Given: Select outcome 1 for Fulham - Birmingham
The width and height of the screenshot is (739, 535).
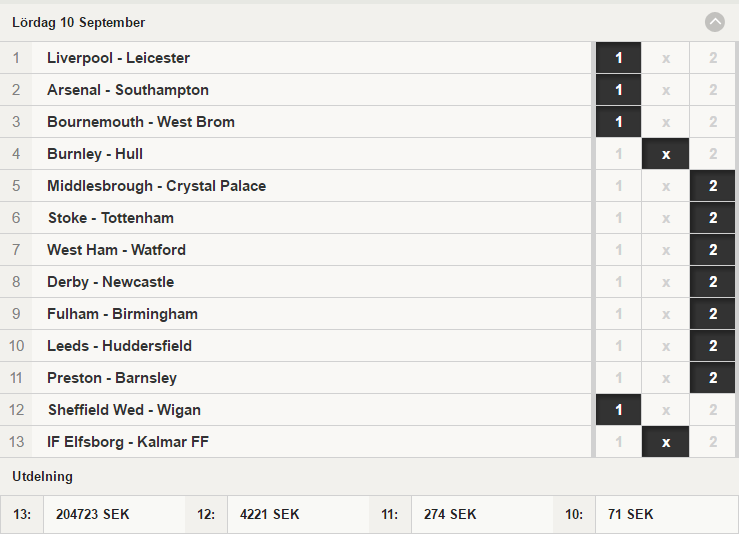Looking at the screenshot, I should pyautogui.click(x=618, y=314).
